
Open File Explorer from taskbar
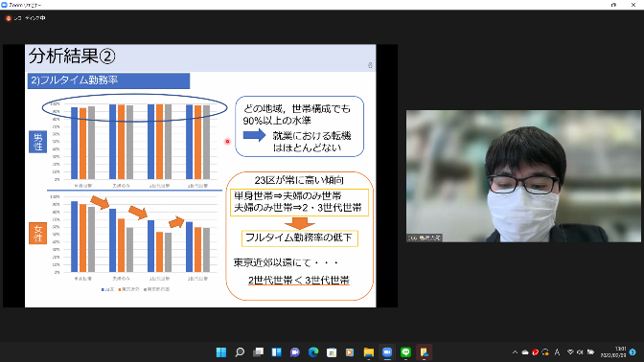point(368,352)
